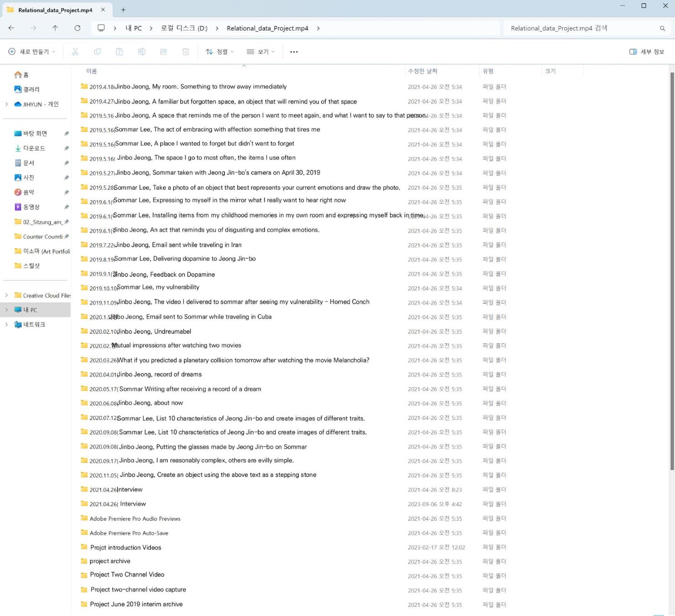675x616 pixels.
Task: Expand the 내 PC tree node
Action: 6,310
